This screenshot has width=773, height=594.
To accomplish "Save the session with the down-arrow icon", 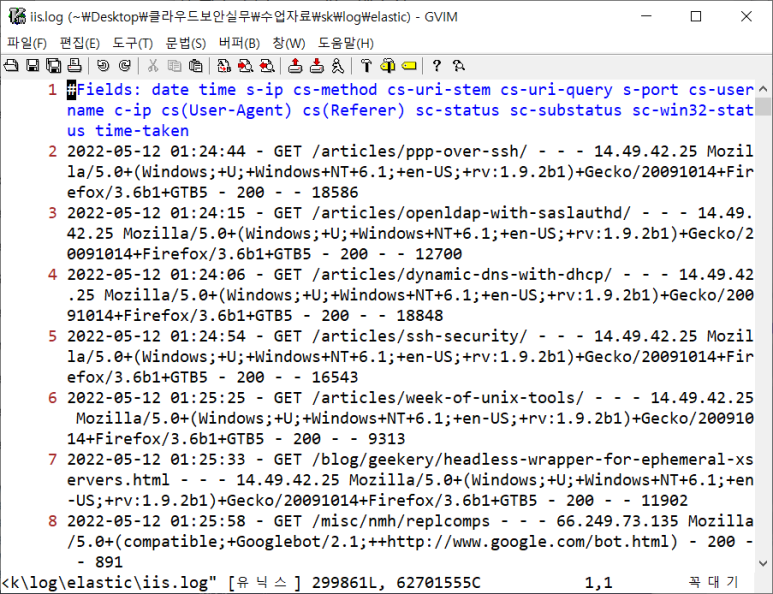I will coord(317,66).
